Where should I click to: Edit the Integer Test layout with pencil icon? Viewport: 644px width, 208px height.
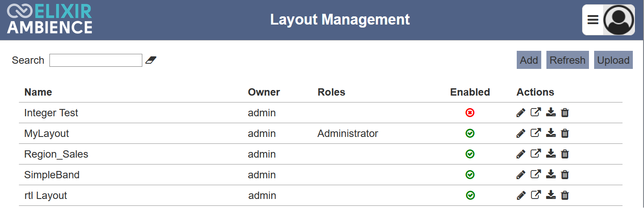coord(521,113)
